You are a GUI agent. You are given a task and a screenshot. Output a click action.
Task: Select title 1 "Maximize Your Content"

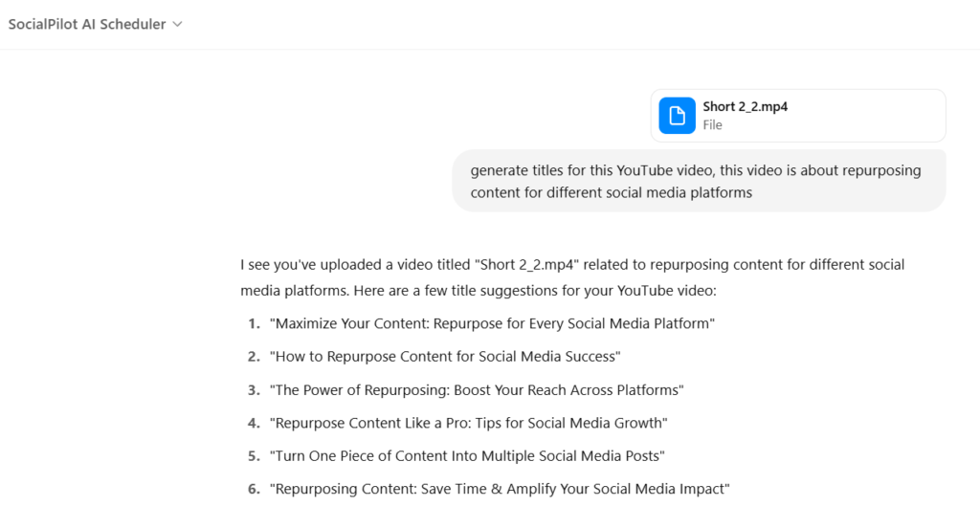point(492,323)
